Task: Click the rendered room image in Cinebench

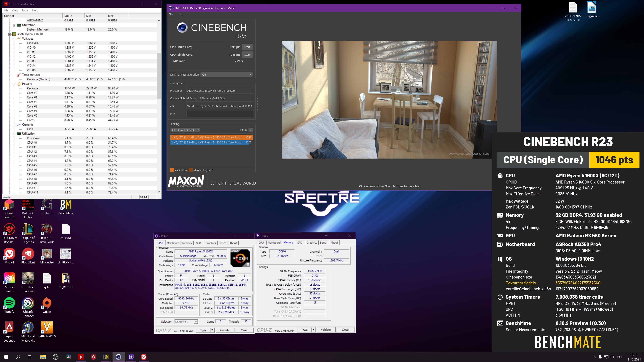Action: tap(389, 100)
